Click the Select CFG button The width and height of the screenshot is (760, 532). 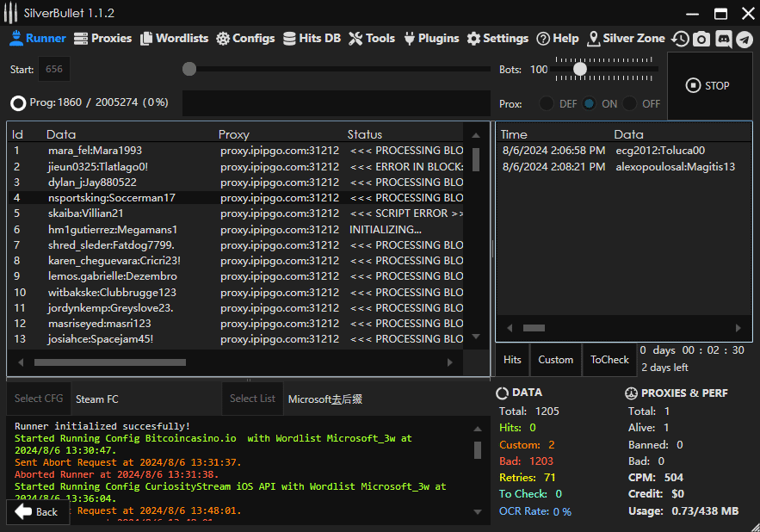(39, 399)
